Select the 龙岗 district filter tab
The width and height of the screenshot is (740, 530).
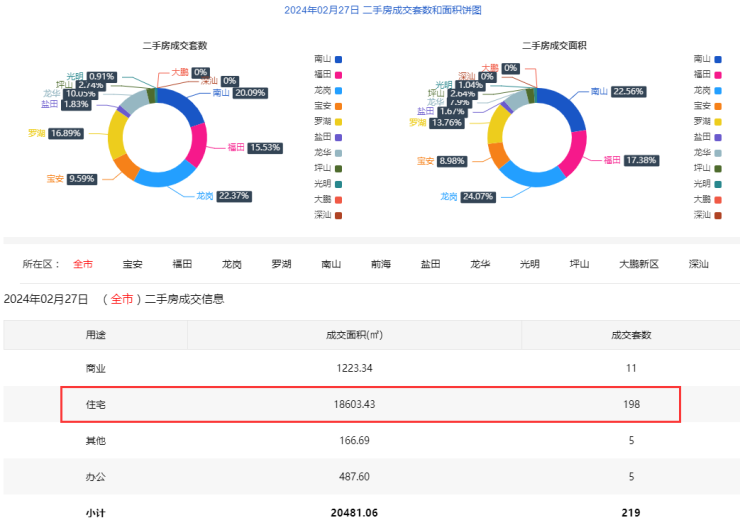pyautogui.click(x=232, y=264)
